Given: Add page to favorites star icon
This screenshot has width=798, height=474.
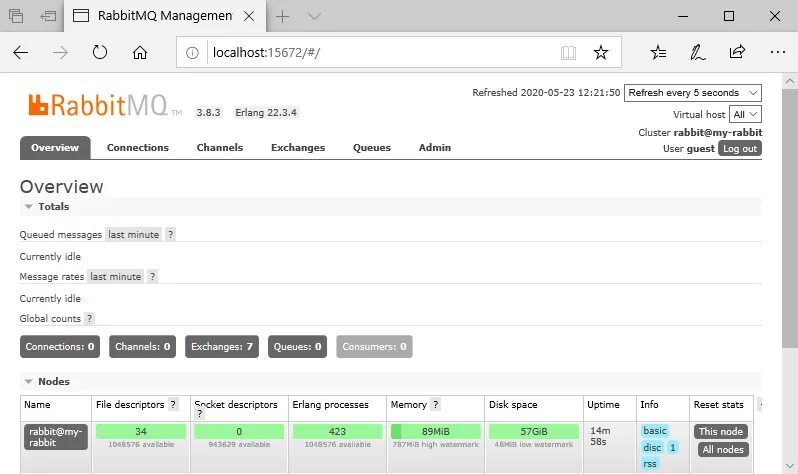Looking at the screenshot, I should point(601,52).
